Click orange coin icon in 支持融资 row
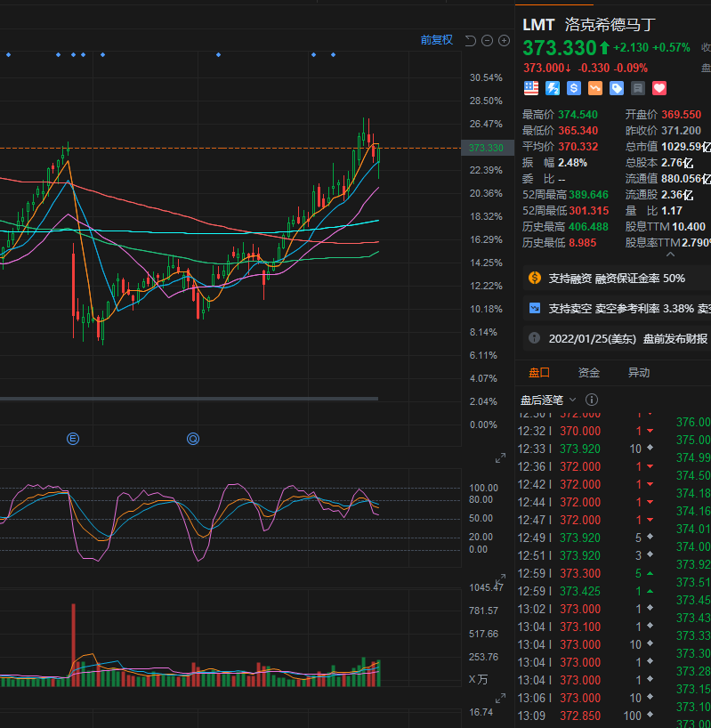711x728 pixels. (535, 278)
